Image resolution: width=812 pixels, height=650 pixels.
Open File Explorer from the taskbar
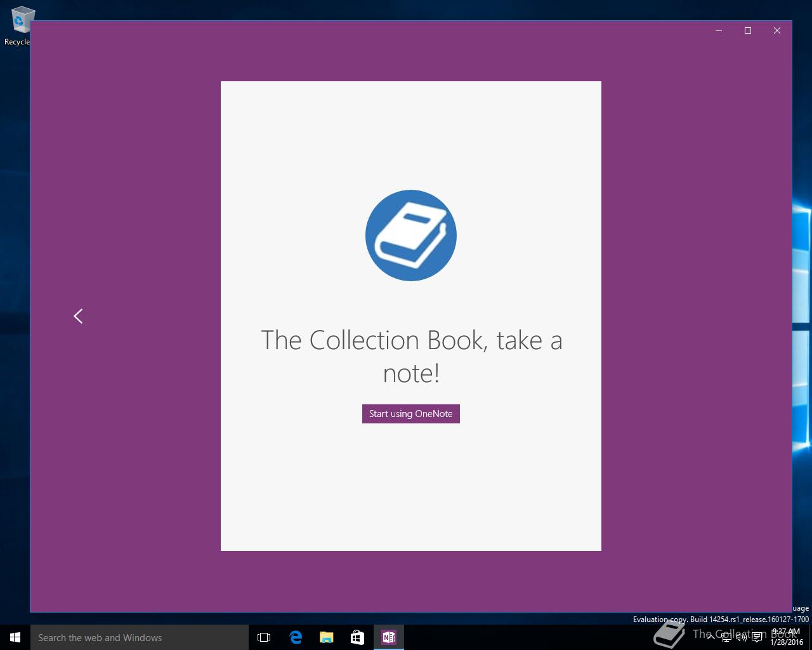326,637
